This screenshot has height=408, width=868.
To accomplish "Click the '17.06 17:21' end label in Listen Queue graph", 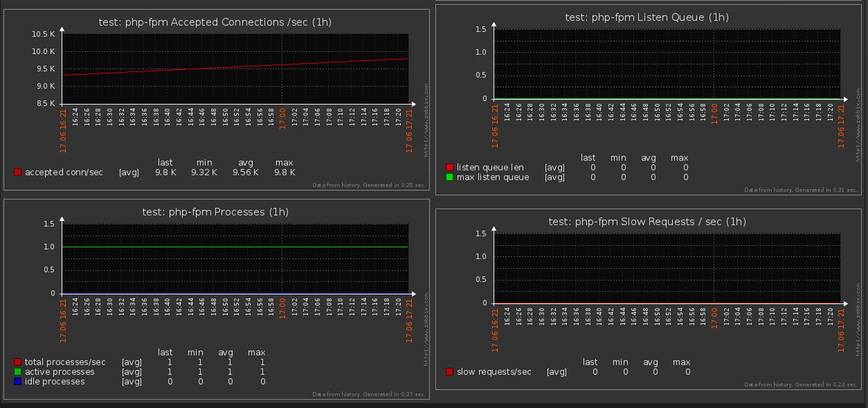I will [x=841, y=126].
